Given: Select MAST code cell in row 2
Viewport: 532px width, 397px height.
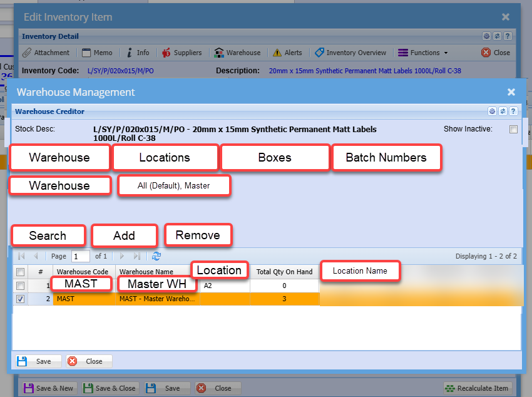Looking at the screenshot, I should (x=84, y=299).
